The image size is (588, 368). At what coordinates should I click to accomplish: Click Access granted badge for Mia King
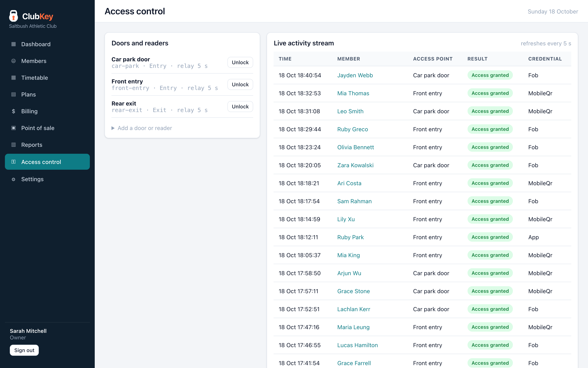click(x=490, y=255)
